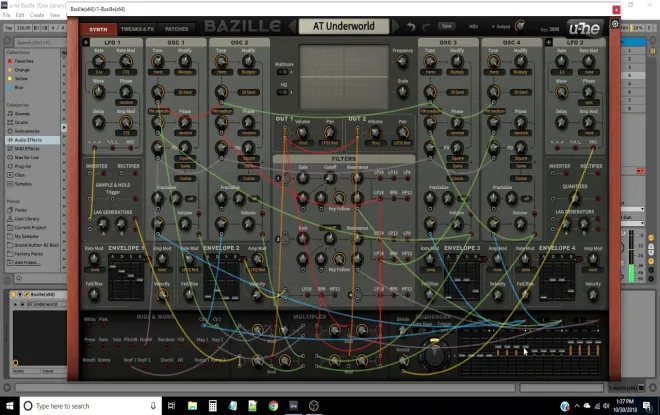660x415 pixels.
Task: Click the OSC 1 Tune knob
Action: tap(157, 61)
